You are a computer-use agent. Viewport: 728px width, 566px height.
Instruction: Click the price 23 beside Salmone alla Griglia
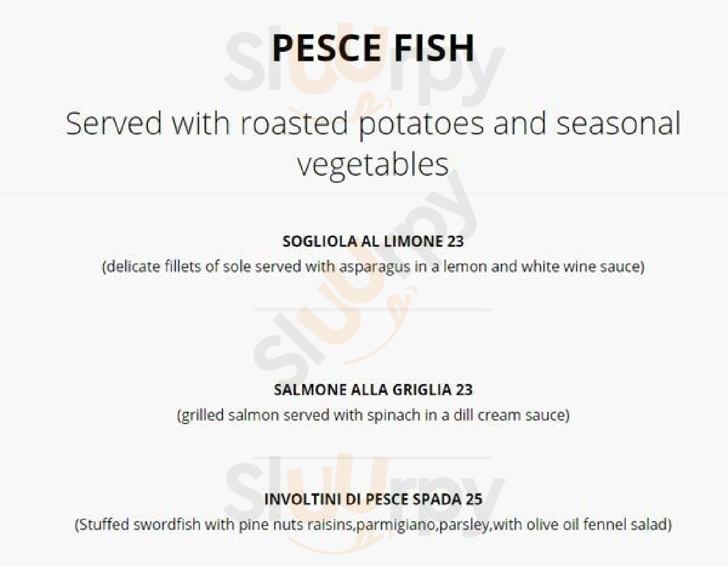pos(464,390)
